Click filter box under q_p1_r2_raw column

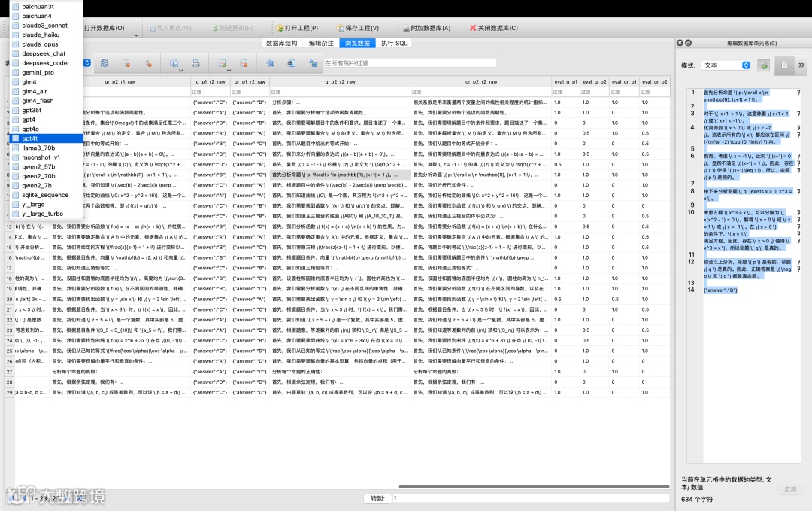211,92
